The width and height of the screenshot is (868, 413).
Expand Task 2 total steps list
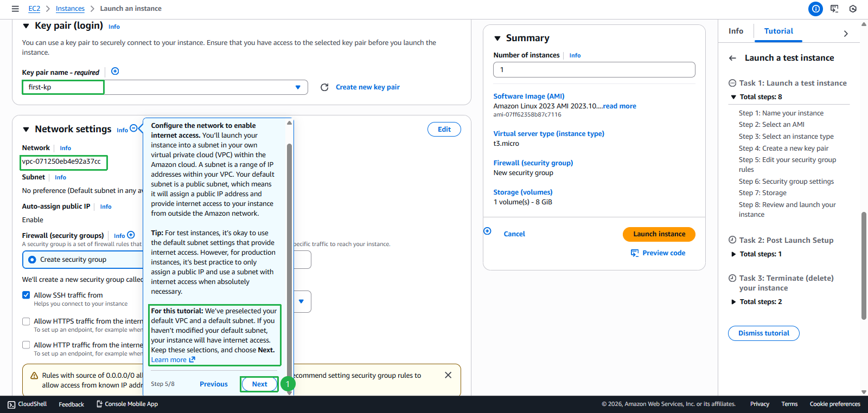(x=733, y=254)
